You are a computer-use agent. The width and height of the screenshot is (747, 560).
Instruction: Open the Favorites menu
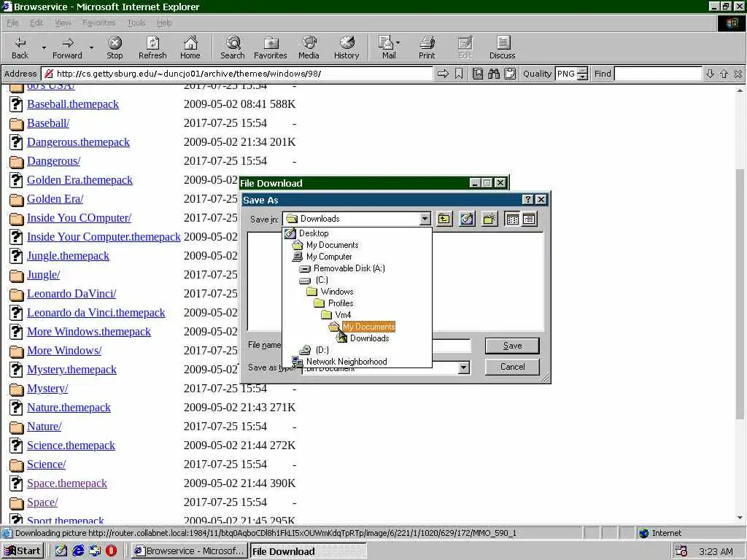point(98,23)
